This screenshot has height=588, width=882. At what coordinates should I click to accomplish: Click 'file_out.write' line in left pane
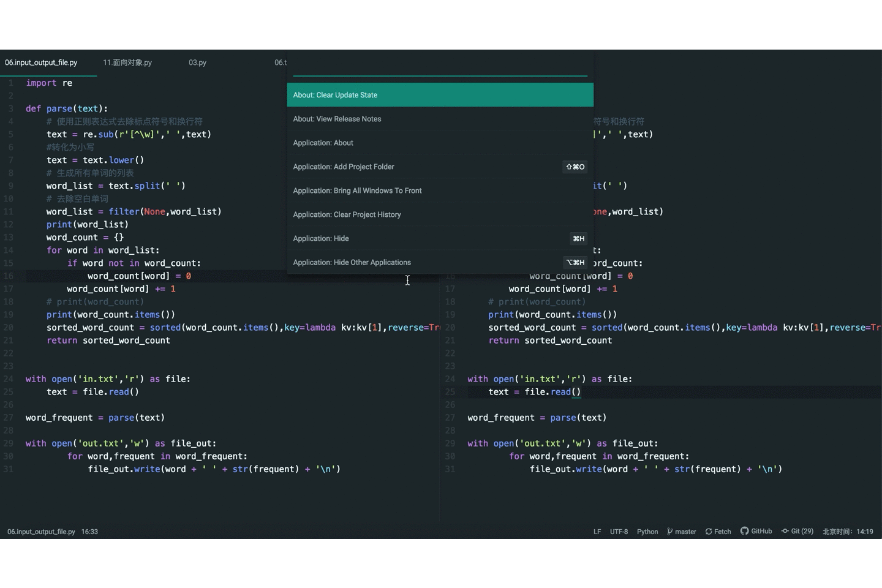(x=214, y=469)
